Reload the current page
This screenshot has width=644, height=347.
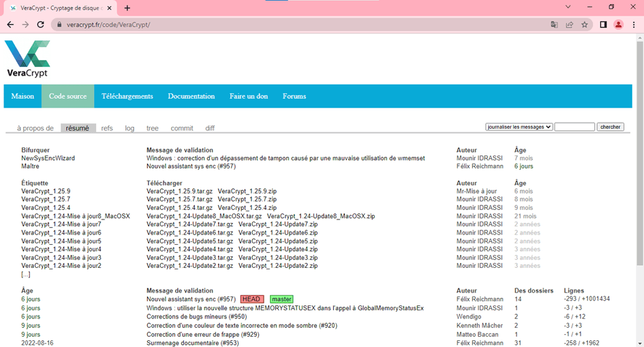coord(40,25)
